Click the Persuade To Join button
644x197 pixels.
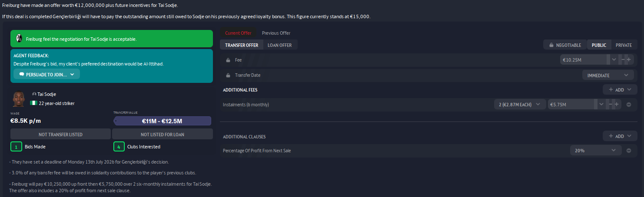coord(46,74)
